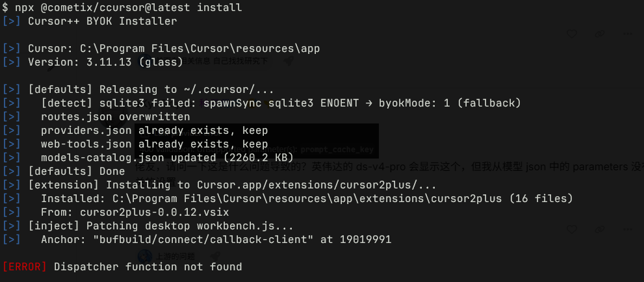Screen dimensions: 644x282
Task: Open first post's three-dot more menu
Action: [x=627, y=34]
